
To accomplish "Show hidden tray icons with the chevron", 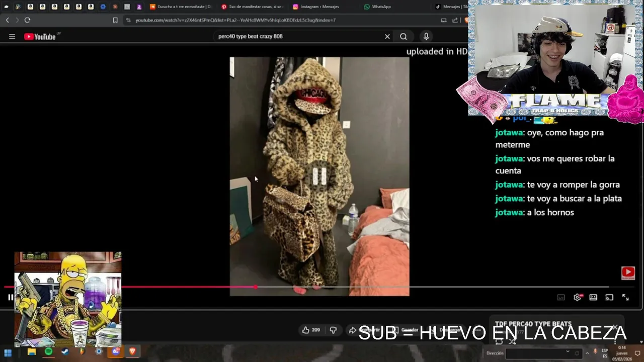I will click(587, 353).
